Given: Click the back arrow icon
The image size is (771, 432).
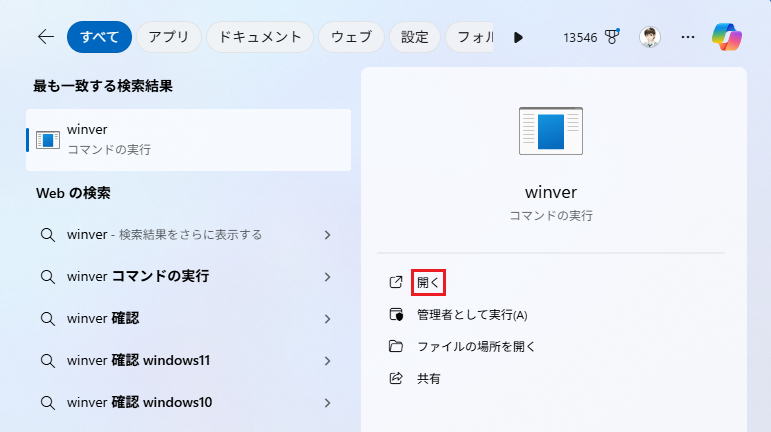Looking at the screenshot, I should click(45, 37).
